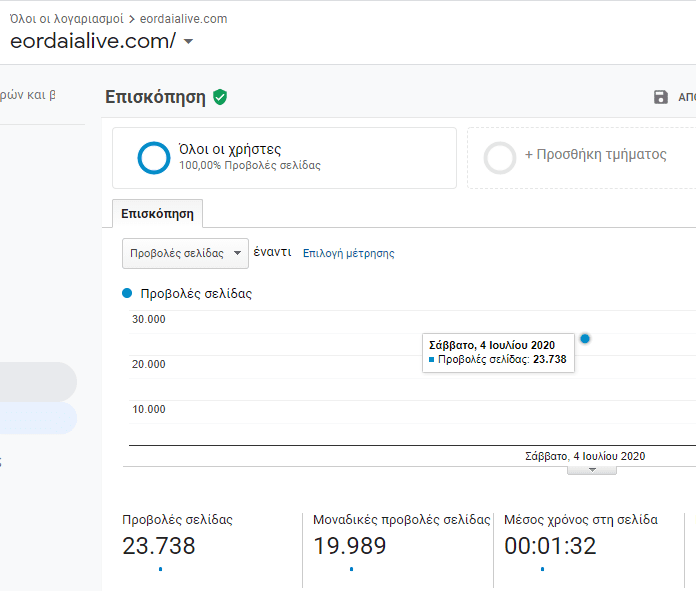This screenshot has height=591, width=696.
Task: Select the Όλοι οι χρήστες segment
Action: pos(284,158)
